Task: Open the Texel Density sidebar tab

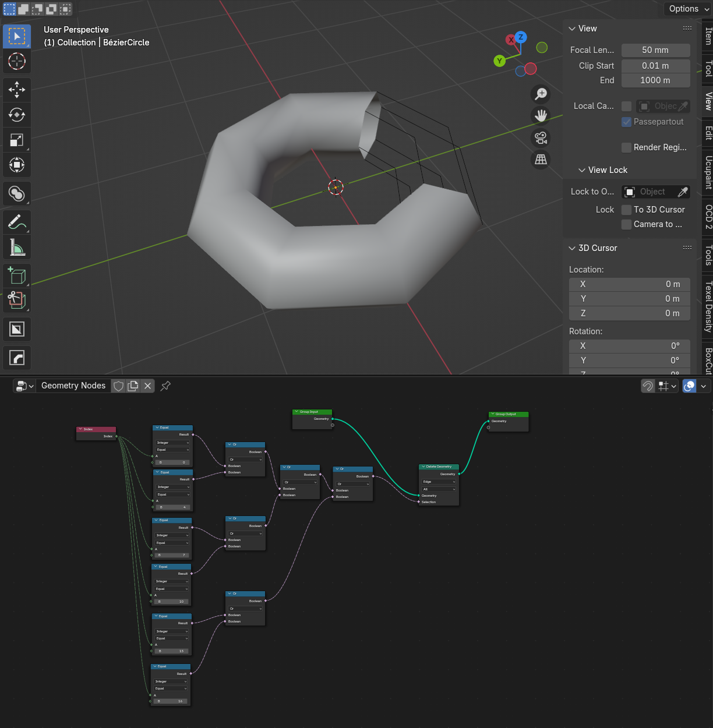Action: 708,307
